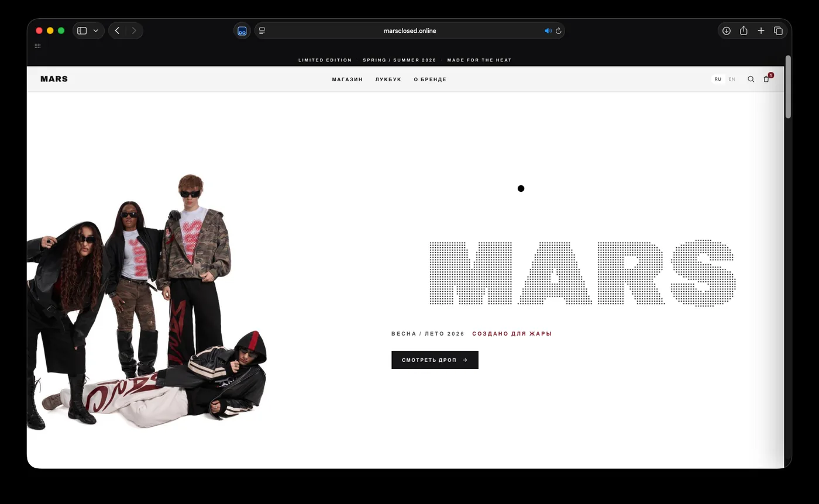Viewport: 819px width, 504px height.
Task: Click the page vertical scrollbar thumb
Action: point(788,87)
